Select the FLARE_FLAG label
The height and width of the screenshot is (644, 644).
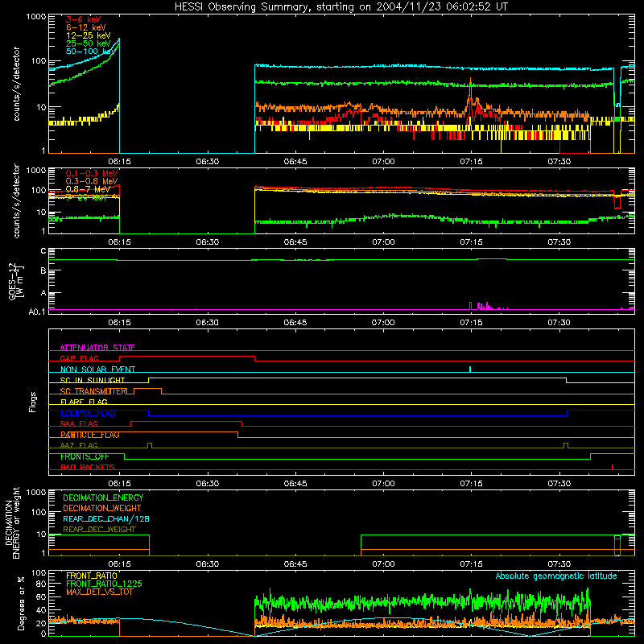point(84,402)
